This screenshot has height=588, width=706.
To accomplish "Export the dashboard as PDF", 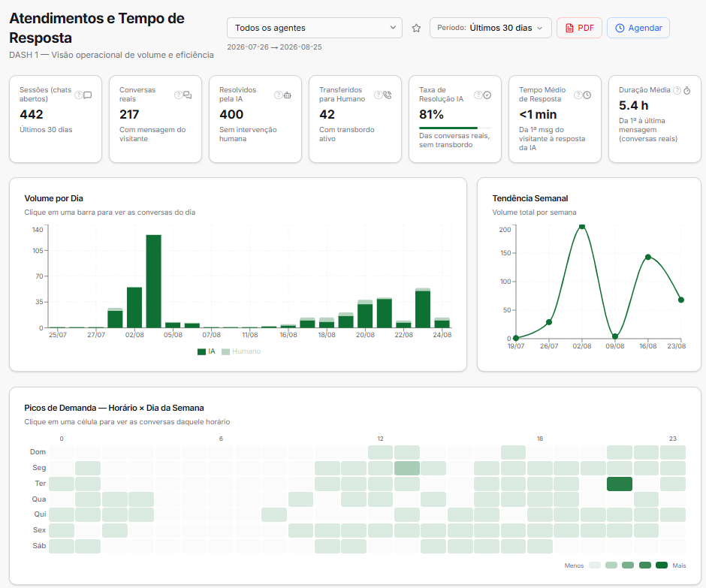I will [580, 28].
